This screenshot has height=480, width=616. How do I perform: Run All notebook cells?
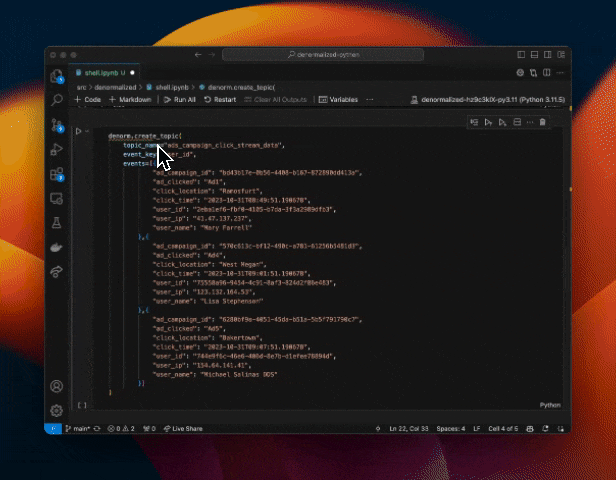[180, 100]
